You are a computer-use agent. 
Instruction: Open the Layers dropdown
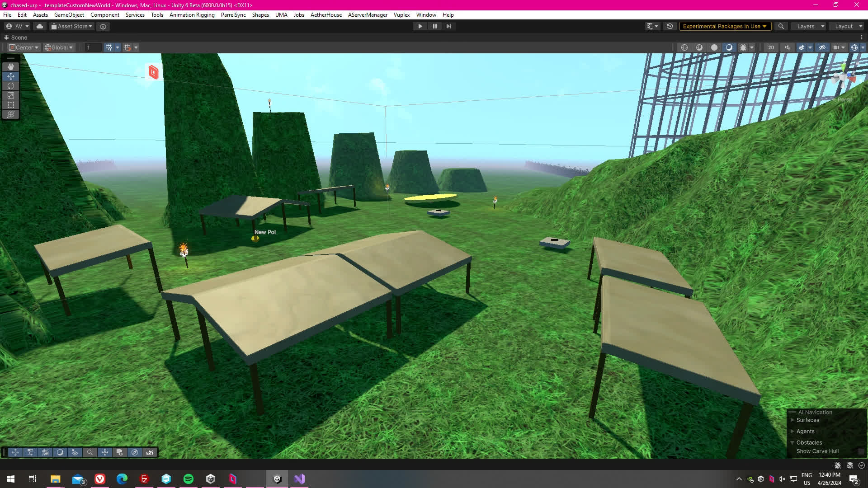[810, 26]
